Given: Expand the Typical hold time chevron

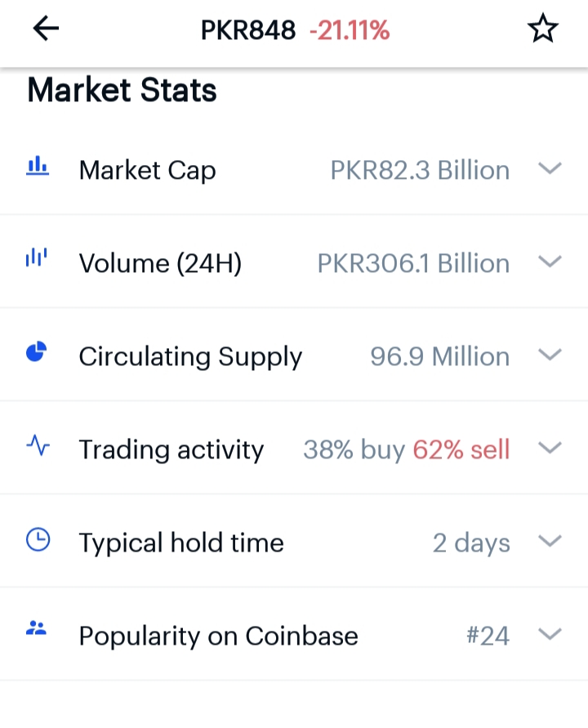Looking at the screenshot, I should coord(550,542).
